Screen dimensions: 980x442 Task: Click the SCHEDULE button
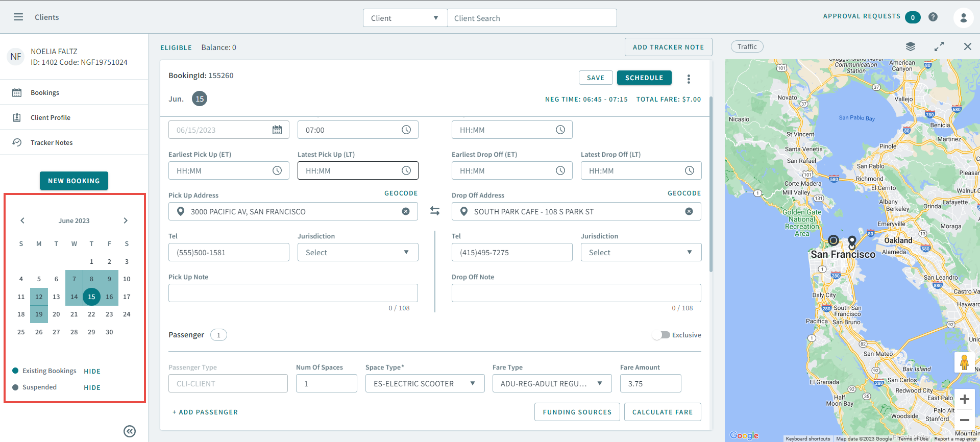(644, 78)
